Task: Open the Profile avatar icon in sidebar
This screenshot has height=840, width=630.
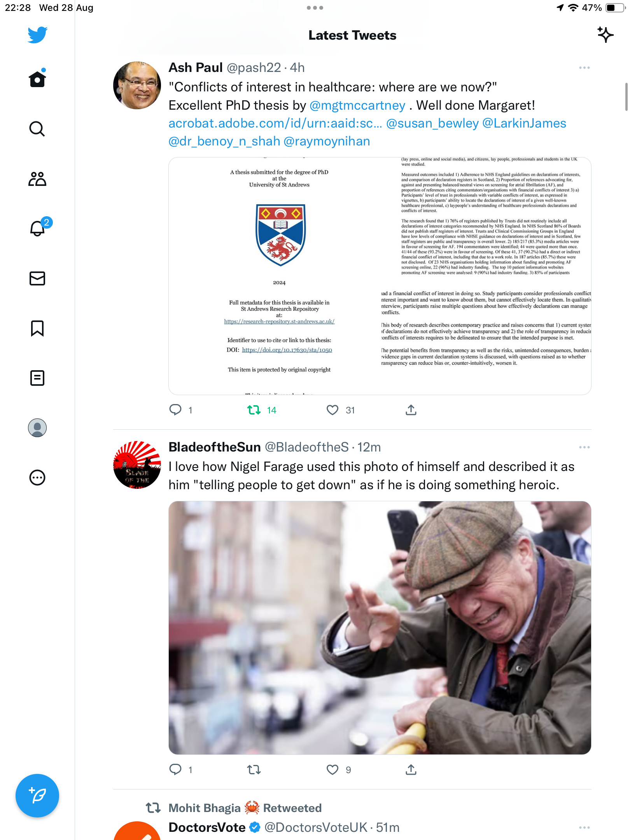Action: [37, 428]
